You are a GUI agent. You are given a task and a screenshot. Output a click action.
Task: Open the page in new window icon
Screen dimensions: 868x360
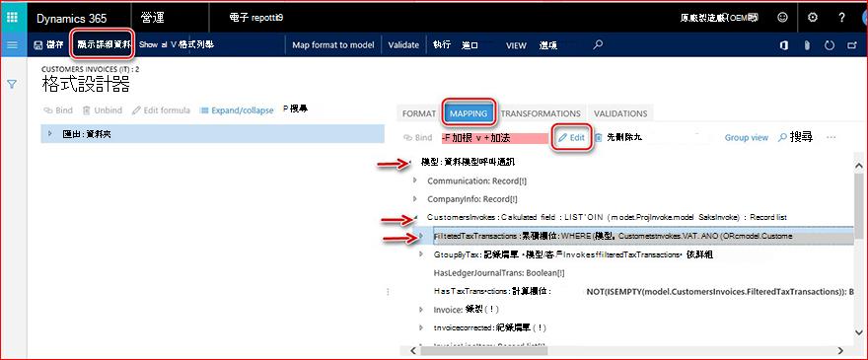tap(852, 45)
